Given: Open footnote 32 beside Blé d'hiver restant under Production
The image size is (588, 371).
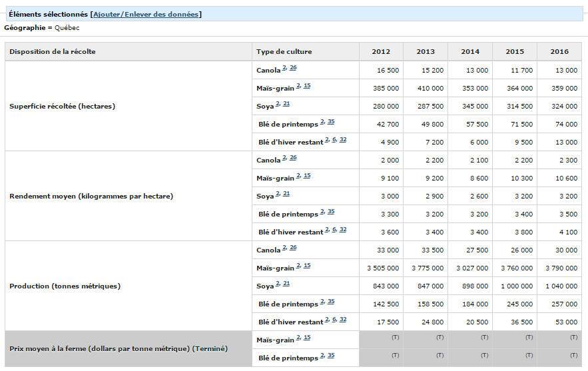Looking at the screenshot, I should click(x=343, y=320).
